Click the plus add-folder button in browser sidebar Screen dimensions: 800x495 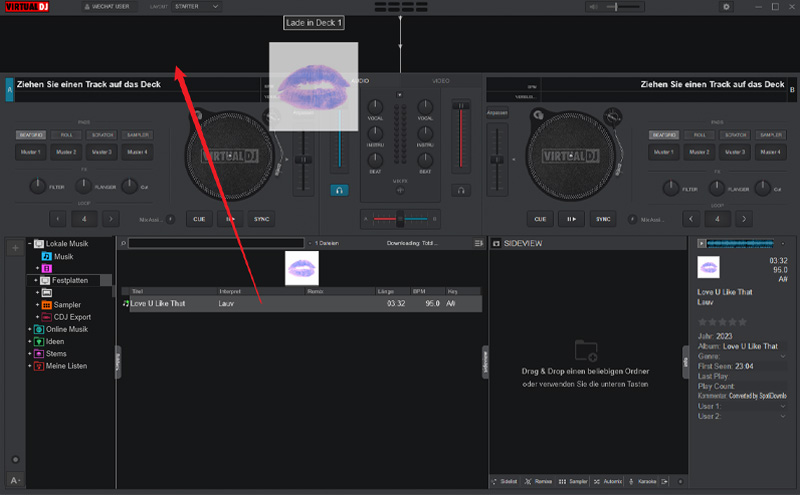pyautogui.click(x=15, y=248)
